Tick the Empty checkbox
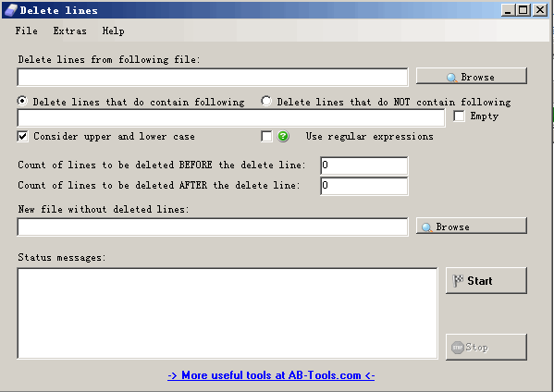 tap(459, 116)
